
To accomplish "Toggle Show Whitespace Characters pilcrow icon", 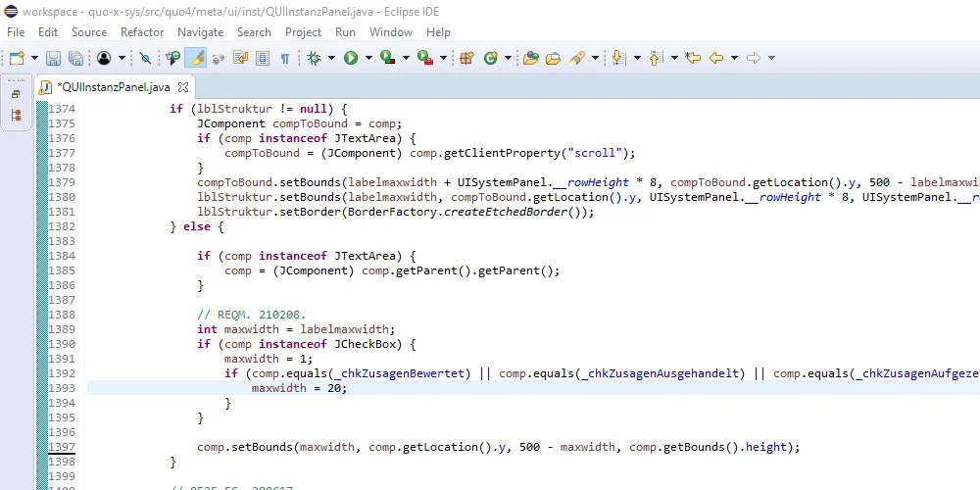I will (285, 58).
